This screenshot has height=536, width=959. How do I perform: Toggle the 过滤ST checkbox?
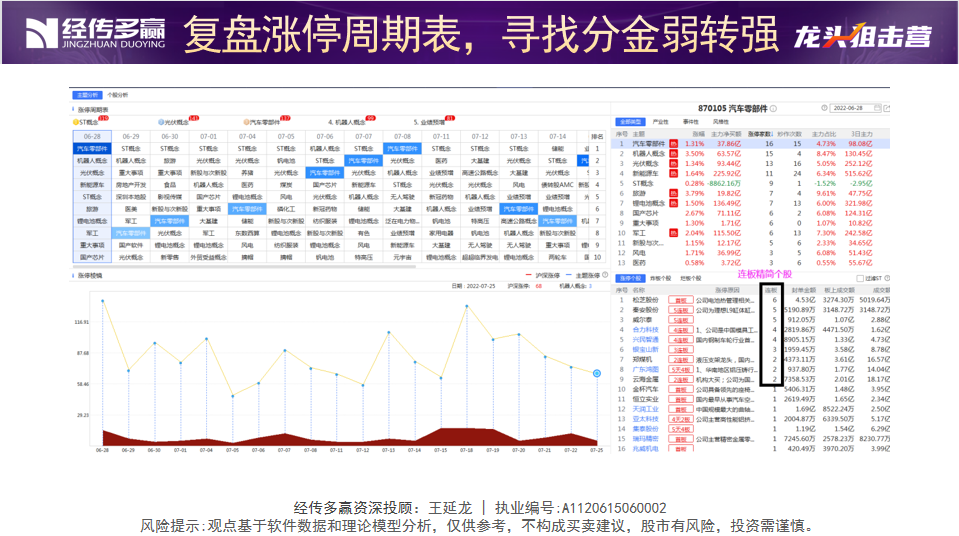click(860, 278)
